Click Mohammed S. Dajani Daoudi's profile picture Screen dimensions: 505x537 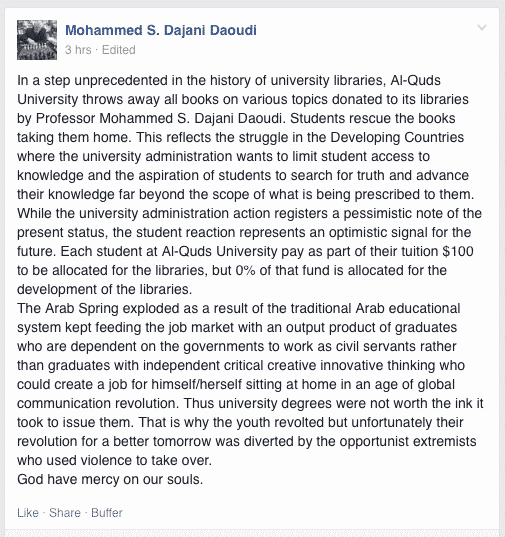point(37,40)
